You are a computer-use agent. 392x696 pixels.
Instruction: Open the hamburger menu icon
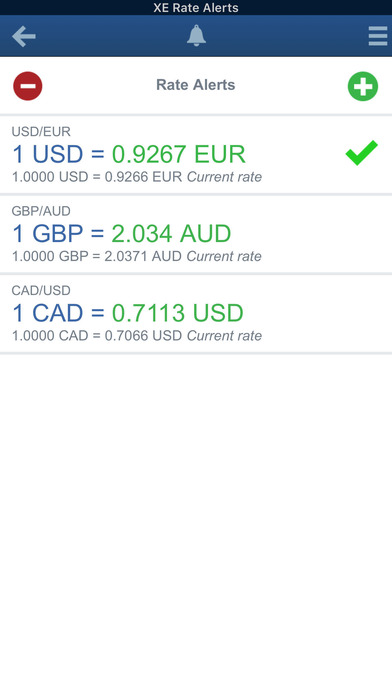pos(378,36)
